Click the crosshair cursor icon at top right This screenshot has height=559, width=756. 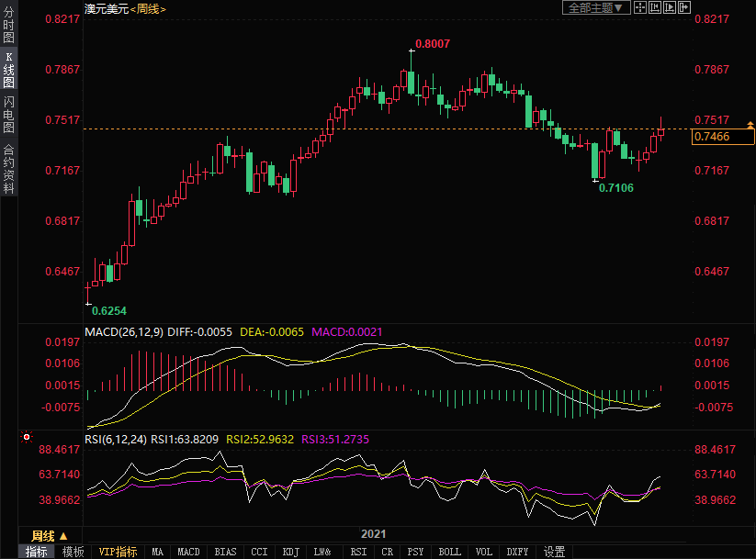pos(640,7)
